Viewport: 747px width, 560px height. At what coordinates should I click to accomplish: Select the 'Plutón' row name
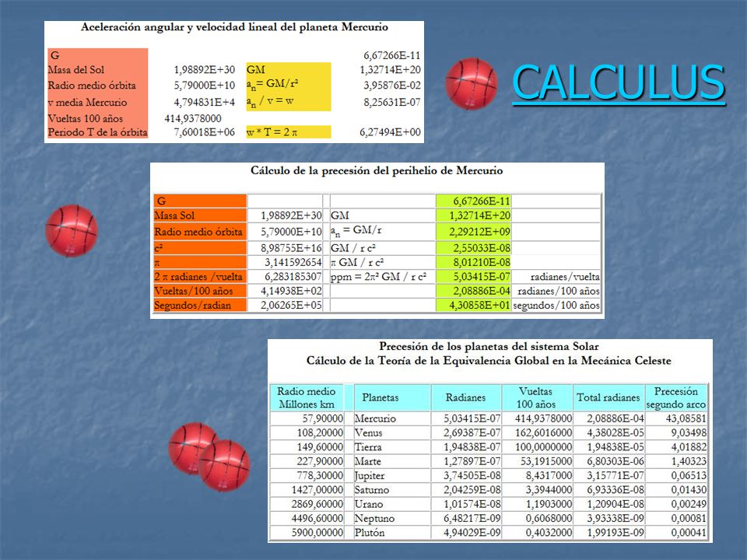pos(369,532)
